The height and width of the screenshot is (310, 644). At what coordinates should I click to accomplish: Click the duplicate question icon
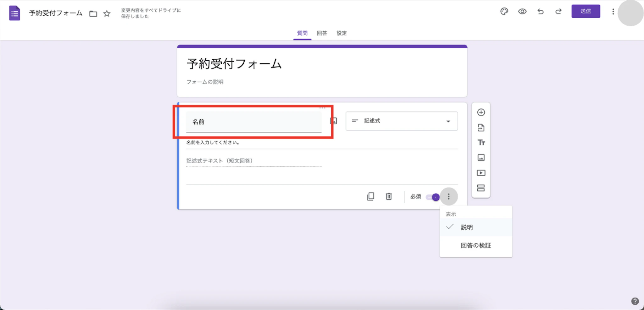[x=371, y=196]
